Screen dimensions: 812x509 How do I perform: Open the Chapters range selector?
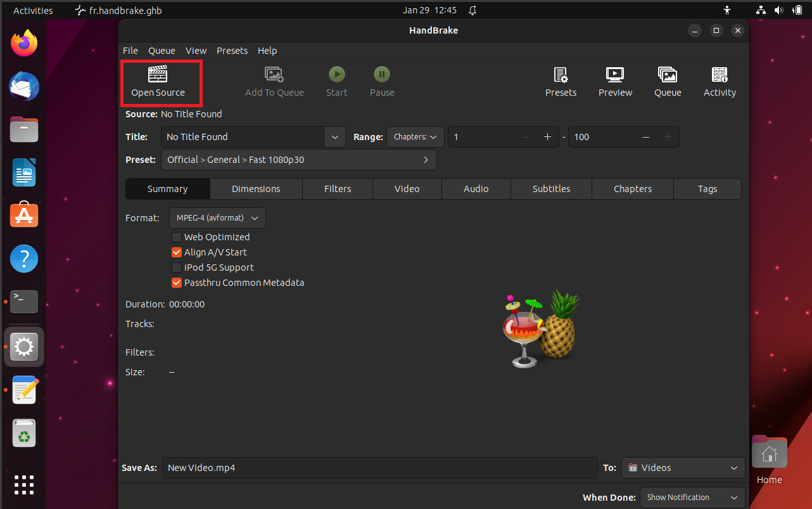point(415,137)
